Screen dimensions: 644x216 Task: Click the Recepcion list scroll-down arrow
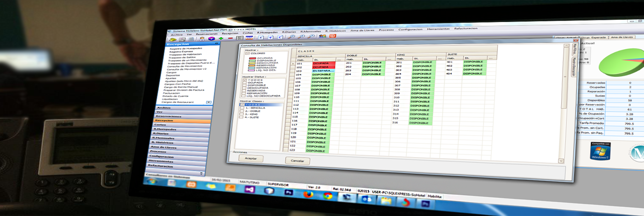[x=209, y=102]
